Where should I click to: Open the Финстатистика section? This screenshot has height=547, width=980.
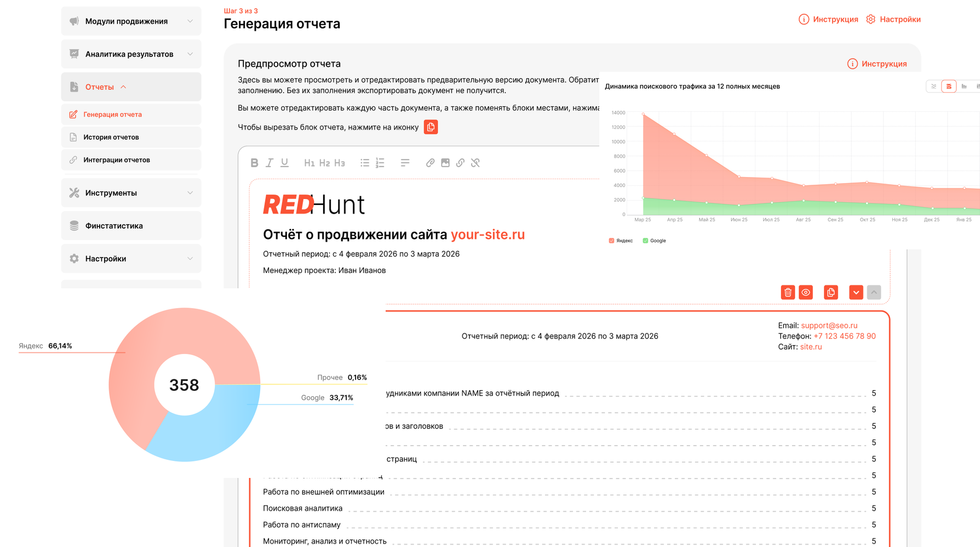131,225
